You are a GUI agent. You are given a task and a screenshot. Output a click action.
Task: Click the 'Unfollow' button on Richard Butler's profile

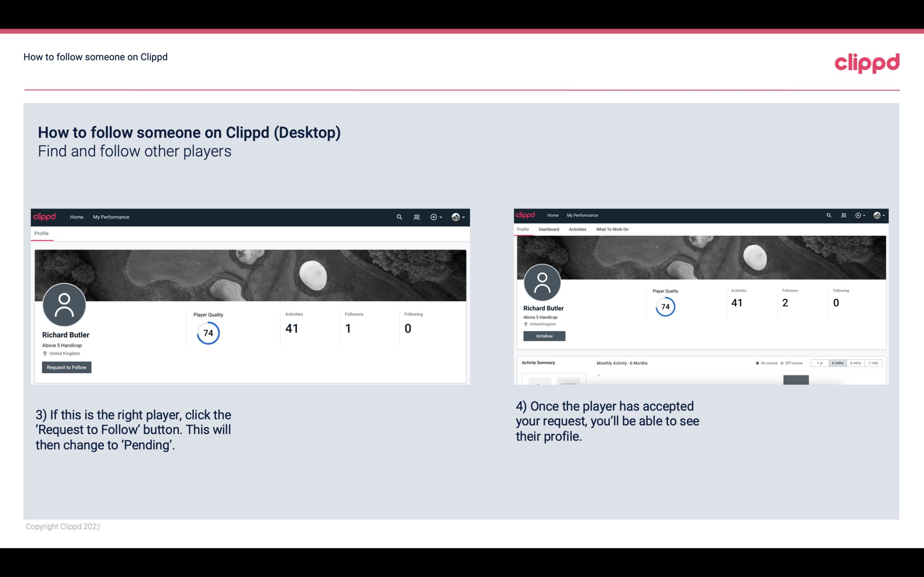coord(543,336)
